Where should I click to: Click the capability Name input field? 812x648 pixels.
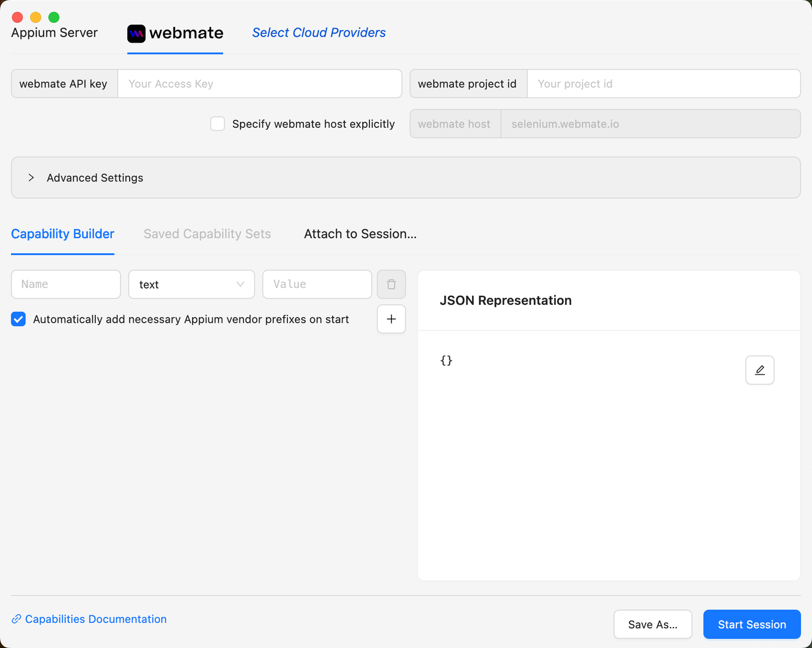click(66, 284)
